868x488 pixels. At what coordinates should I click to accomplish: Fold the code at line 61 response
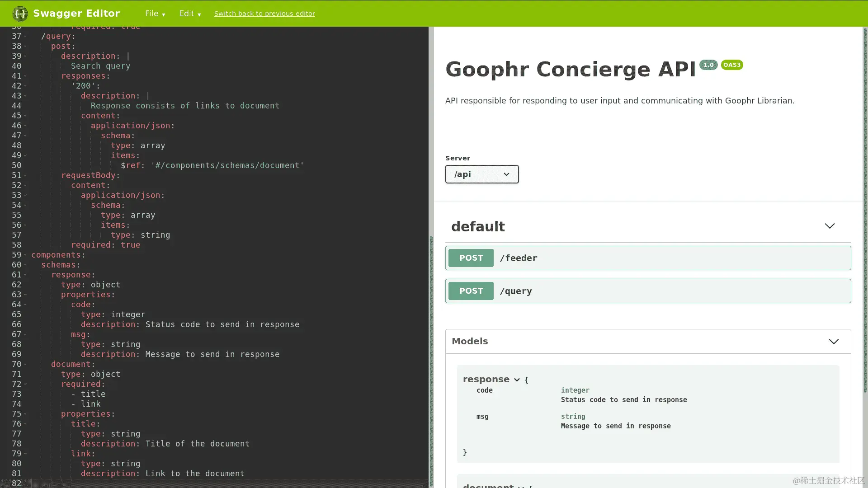pyautogui.click(x=25, y=275)
